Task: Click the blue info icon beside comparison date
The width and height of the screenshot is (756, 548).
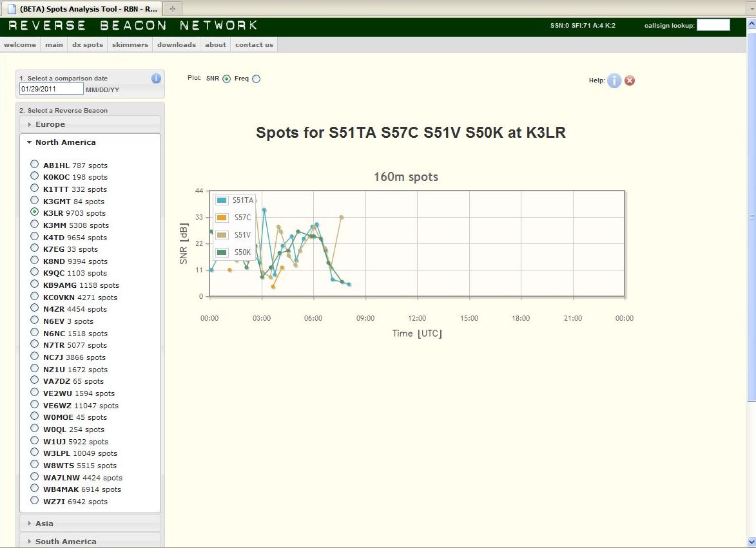Action: [x=156, y=79]
